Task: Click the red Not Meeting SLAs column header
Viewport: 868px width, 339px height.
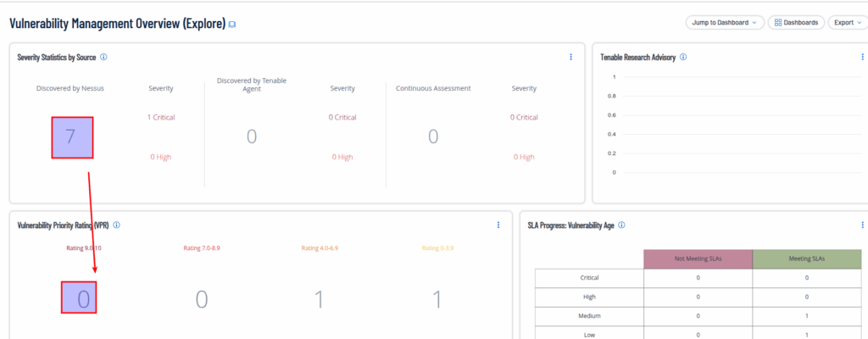Action: pyautogui.click(x=698, y=258)
